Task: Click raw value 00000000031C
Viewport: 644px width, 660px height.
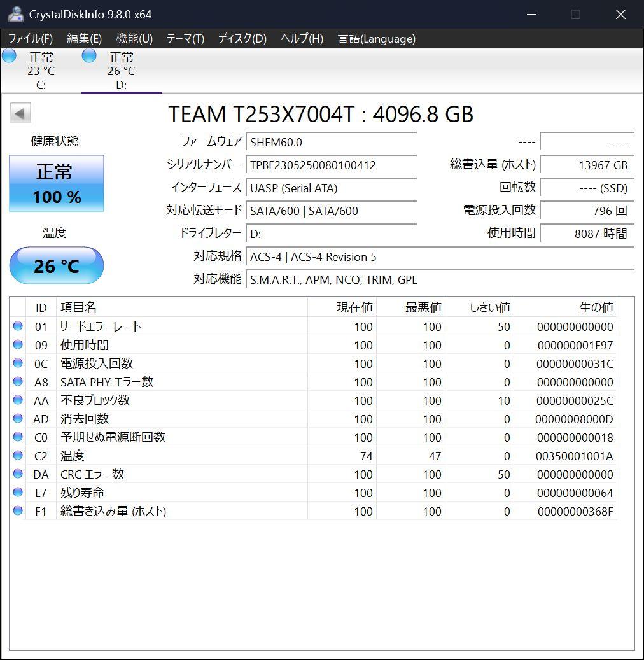Action: [x=575, y=363]
